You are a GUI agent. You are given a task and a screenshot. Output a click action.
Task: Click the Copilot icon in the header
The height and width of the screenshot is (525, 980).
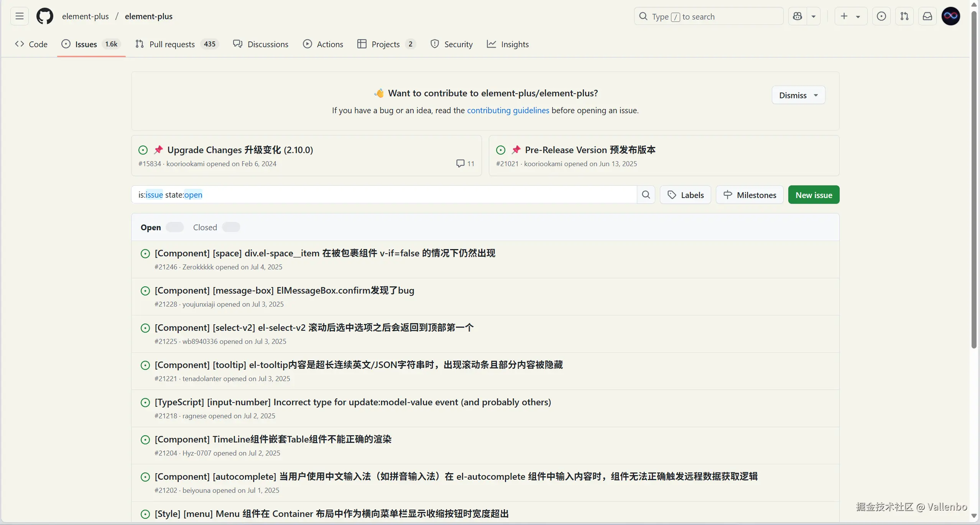(x=798, y=16)
